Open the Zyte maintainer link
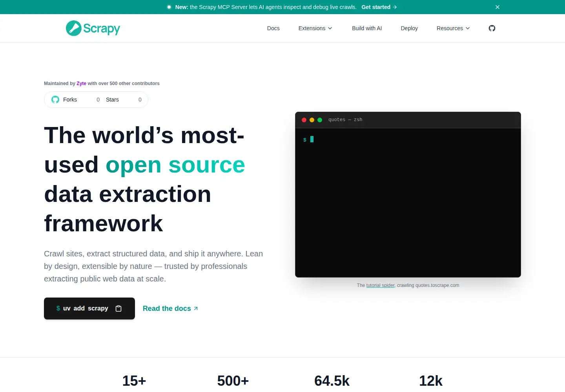This screenshot has height=392, width=565. tap(81, 83)
